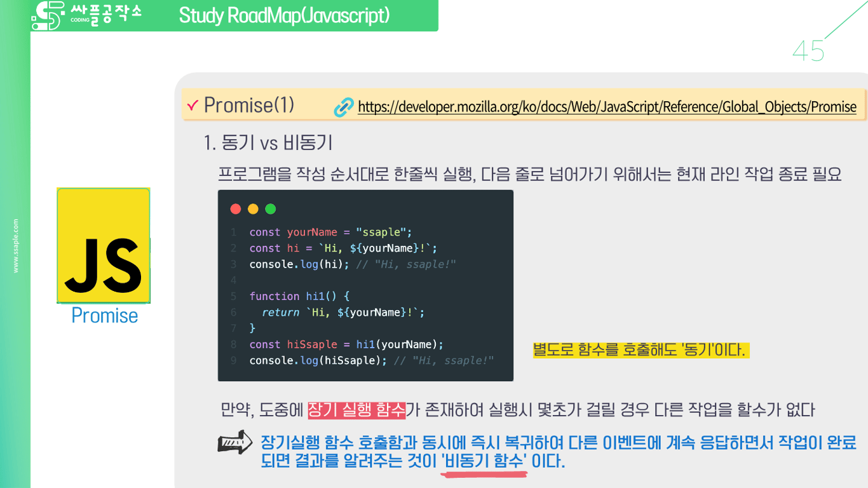Click the chain link icon beside the URL
868x488 pixels.
pyautogui.click(x=344, y=105)
